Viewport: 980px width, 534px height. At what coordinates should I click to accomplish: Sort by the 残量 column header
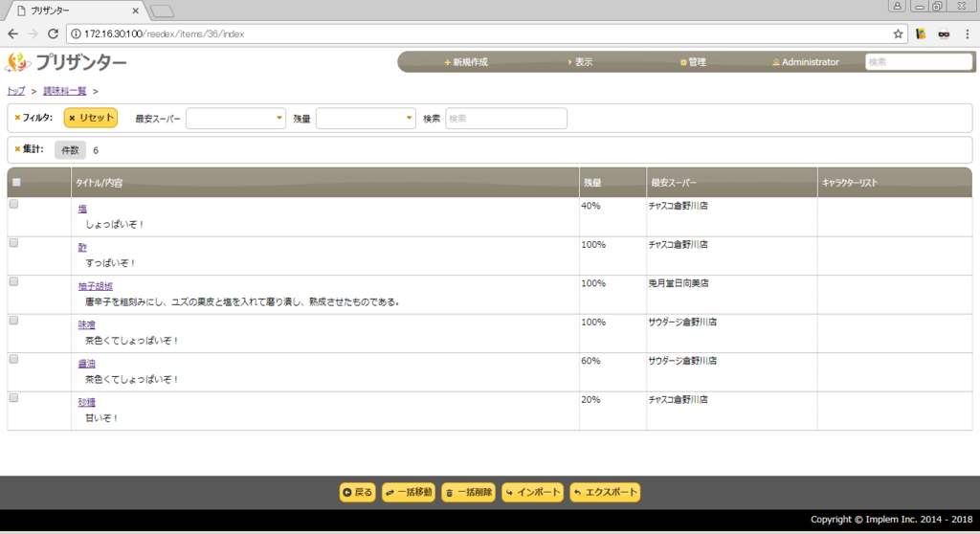tap(612, 183)
